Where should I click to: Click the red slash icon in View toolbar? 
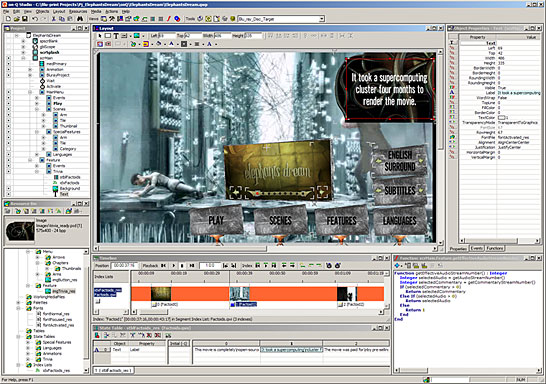(x=169, y=19)
